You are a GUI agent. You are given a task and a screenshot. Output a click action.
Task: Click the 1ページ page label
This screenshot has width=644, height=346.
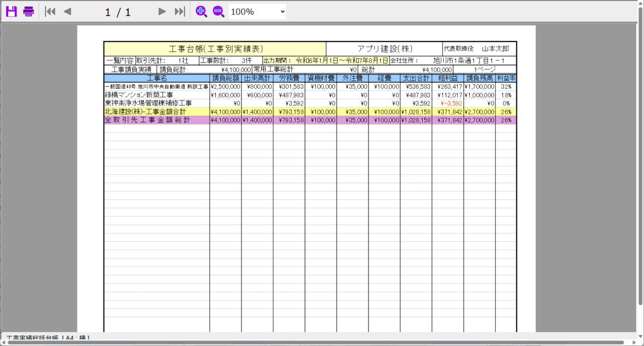pos(485,70)
